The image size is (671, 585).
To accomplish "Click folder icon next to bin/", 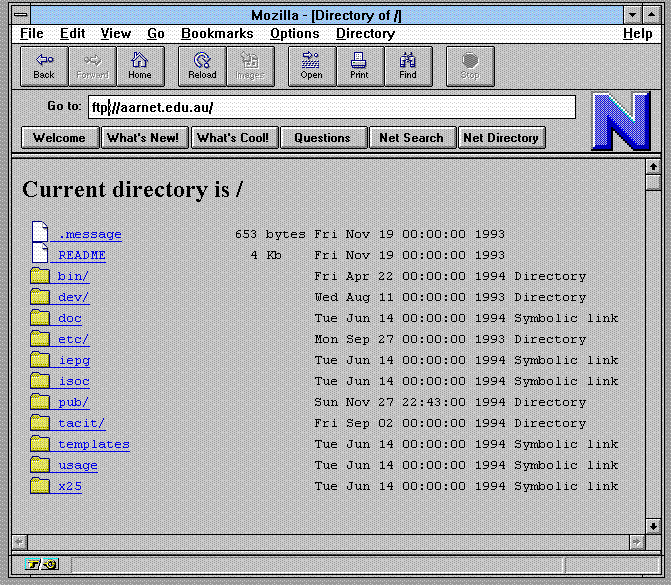I will pyautogui.click(x=40, y=276).
